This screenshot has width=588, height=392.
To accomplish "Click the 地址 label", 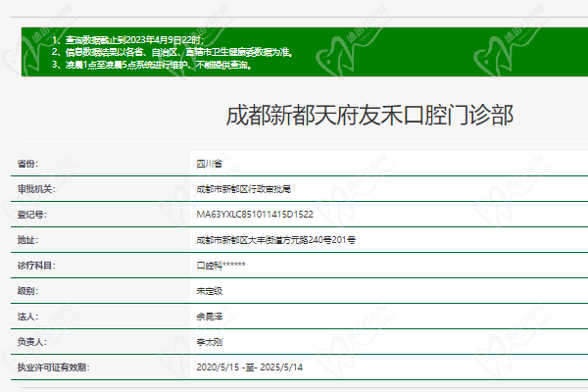I will pyautogui.click(x=27, y=240).
